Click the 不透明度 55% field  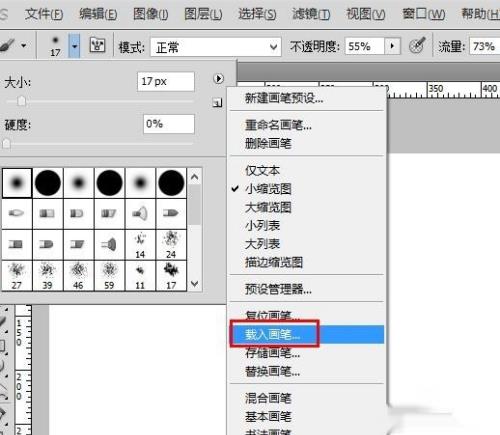click(365, 46)
